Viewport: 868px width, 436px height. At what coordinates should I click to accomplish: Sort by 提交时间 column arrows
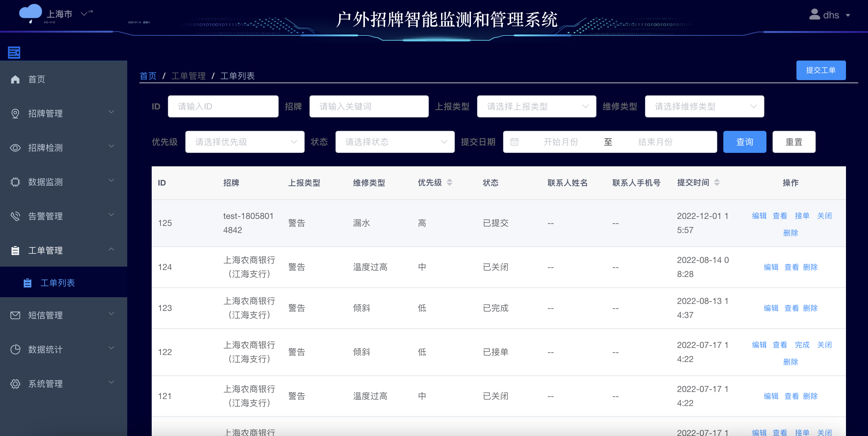[717, 182]
